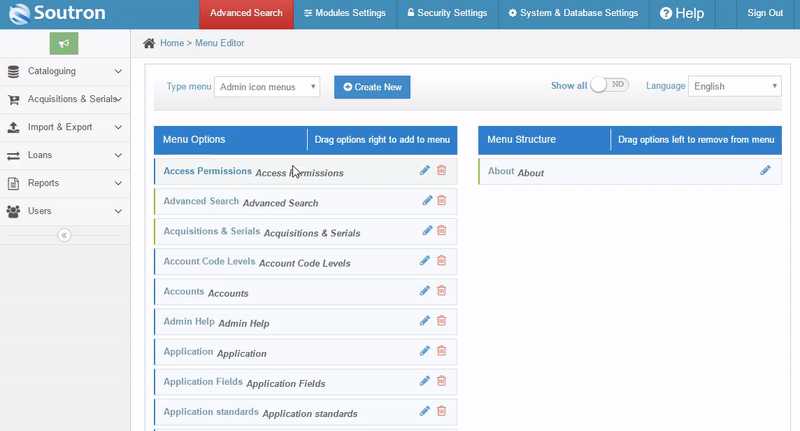Screen dimensions: 800x431
Task: Toggle the Show all switch
Action: pos(609,86)
